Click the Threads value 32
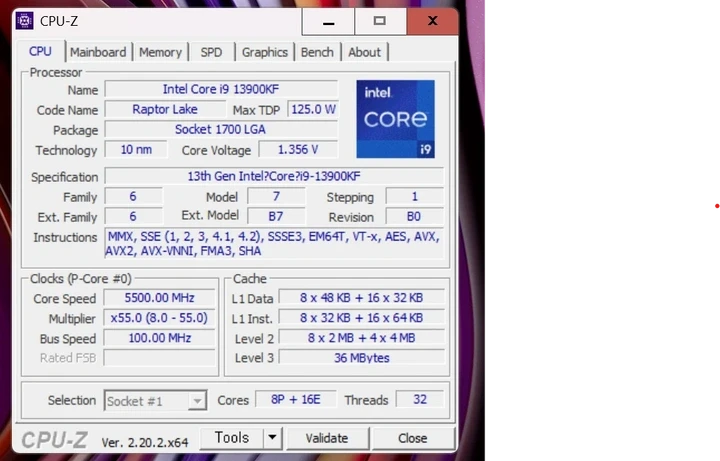This screenshot has height=461, width=720. click(x=420, y=399)
